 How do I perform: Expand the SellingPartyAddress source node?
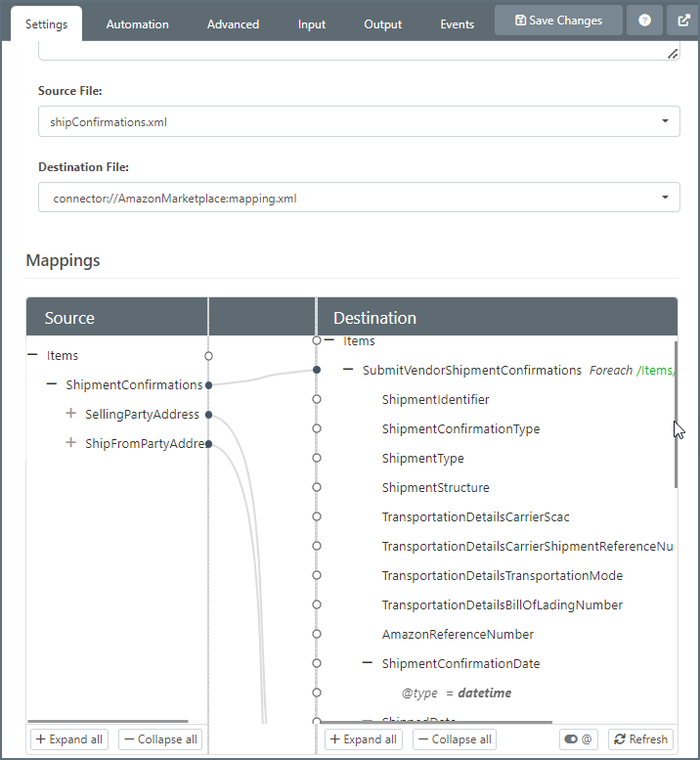(70, 414)
